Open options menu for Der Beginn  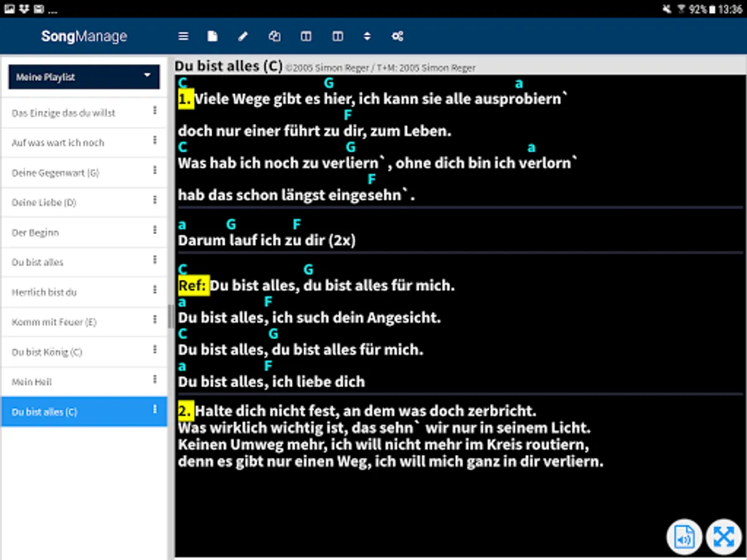click(155, 231)
